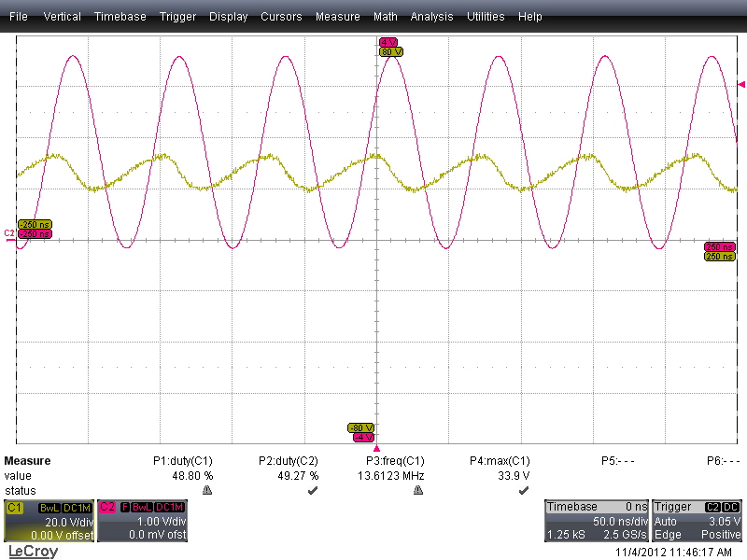Click the DC1M coupling badge on channel C1
747x560 pixels.
[77, 507]
